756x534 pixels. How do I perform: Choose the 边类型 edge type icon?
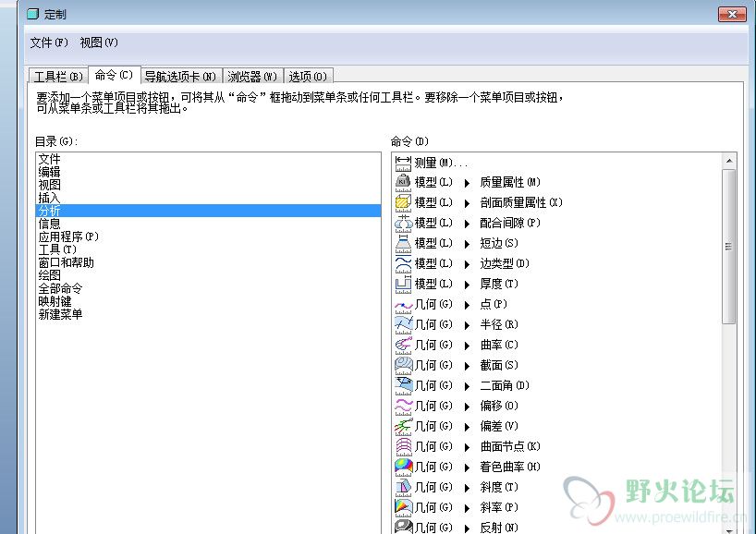coord(403,263)
